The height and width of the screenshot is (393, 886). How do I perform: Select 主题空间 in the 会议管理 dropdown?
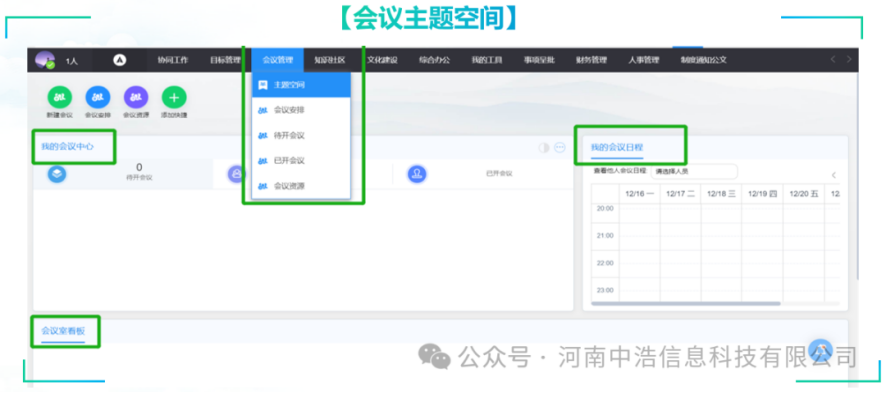point(301,85)
